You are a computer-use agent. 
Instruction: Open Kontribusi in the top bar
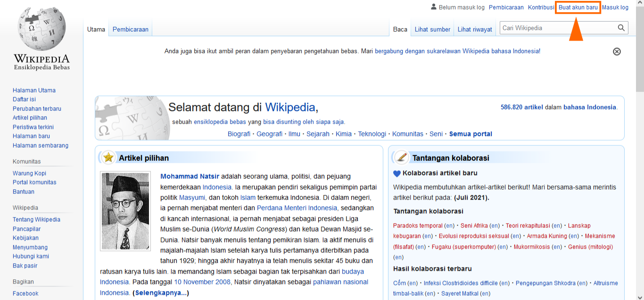point(541,8)
